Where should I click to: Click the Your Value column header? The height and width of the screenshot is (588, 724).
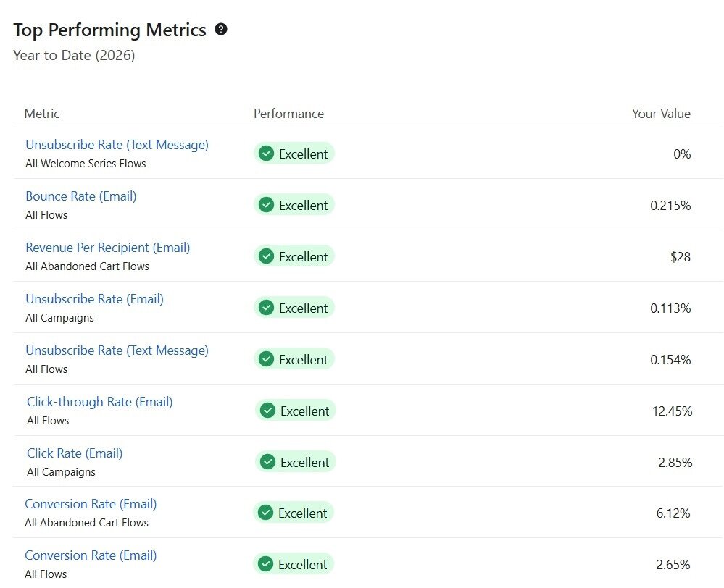(x=661, y=114)
